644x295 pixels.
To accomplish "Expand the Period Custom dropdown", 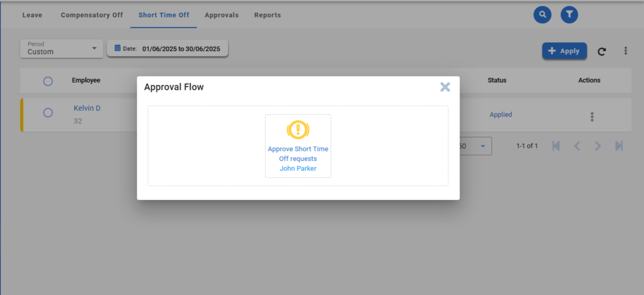I will [x=61, y=48].
